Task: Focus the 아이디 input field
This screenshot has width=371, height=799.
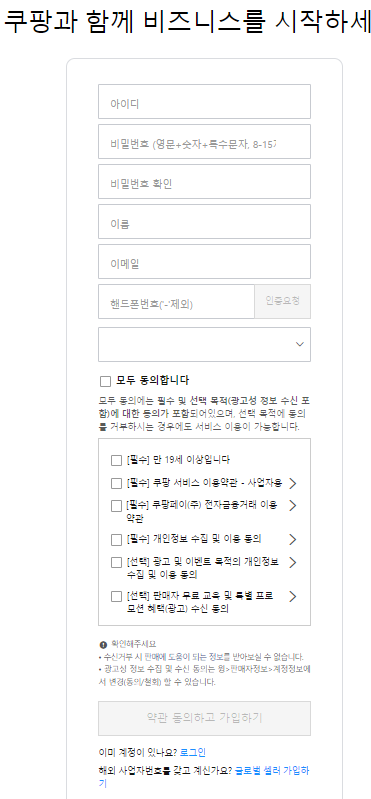Action: pos(204,101)
